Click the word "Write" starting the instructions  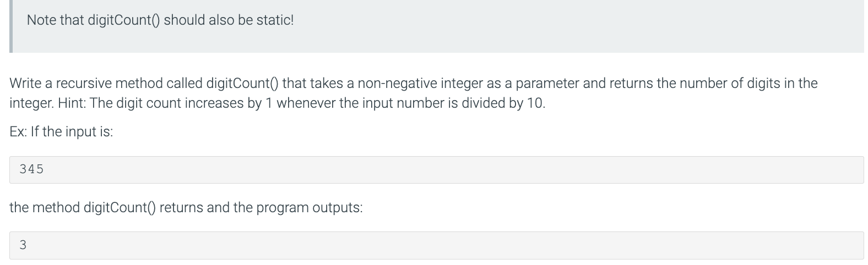(24, 84)
